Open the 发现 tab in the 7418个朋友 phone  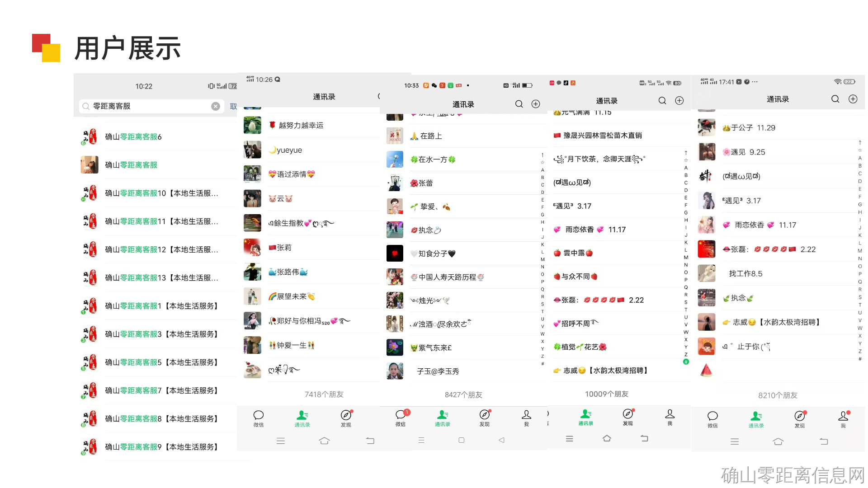346,418
